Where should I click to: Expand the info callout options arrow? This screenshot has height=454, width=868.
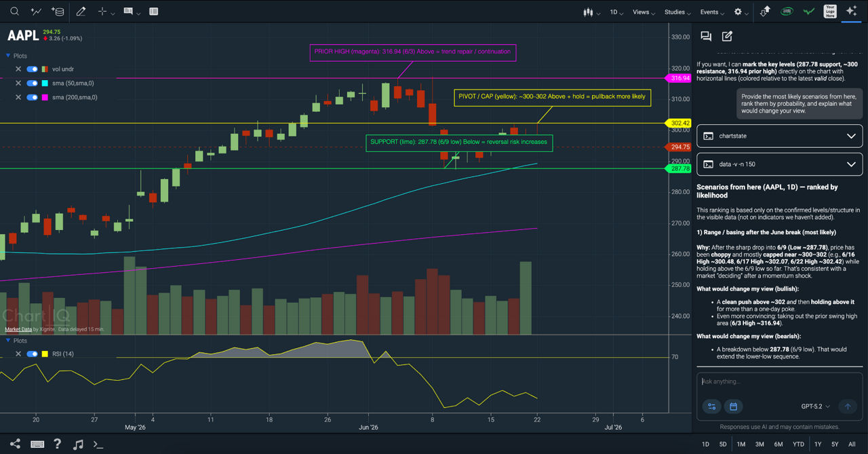pyautogui.click(x=138, y=13)
